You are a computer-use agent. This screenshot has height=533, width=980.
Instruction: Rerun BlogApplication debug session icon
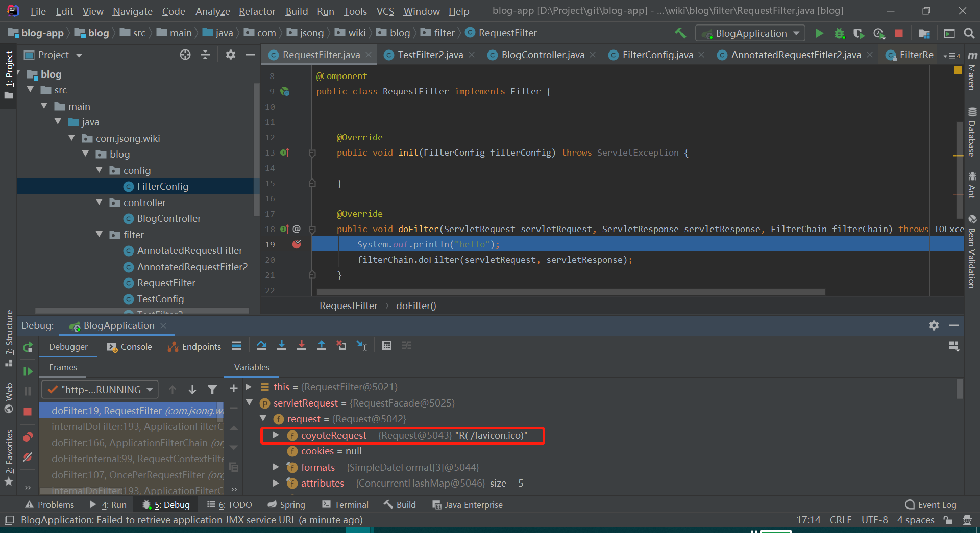coord(28,347)
